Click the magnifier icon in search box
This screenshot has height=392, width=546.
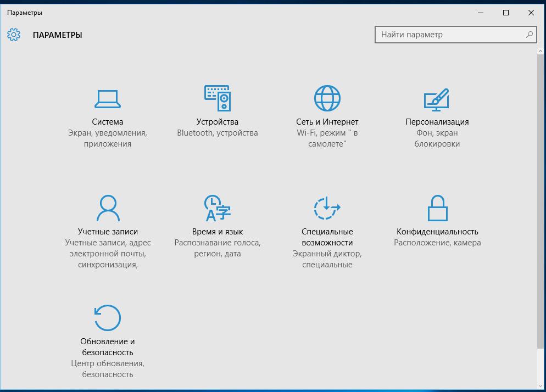pos(530,35)
